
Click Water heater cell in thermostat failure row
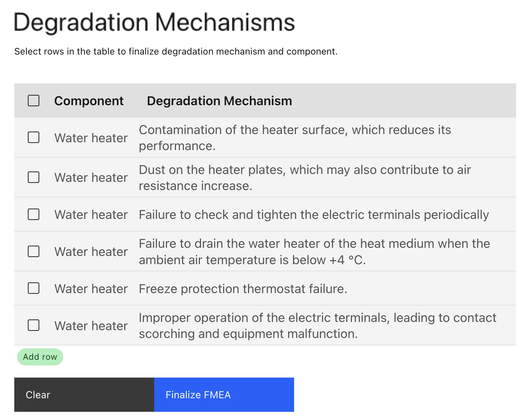coord(91,289)
